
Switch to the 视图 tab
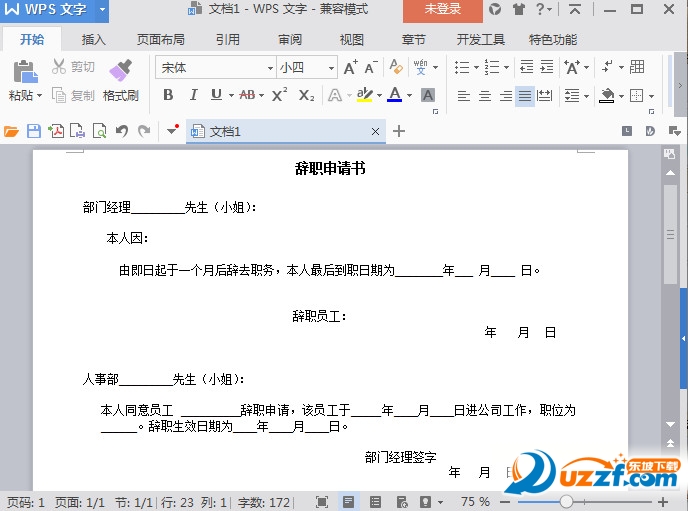(351, 39)
